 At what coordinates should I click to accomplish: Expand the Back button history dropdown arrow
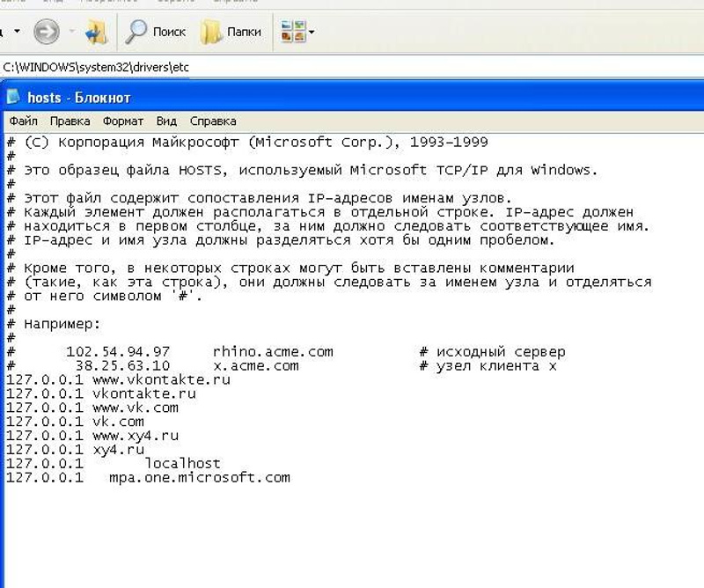(17, 31)
